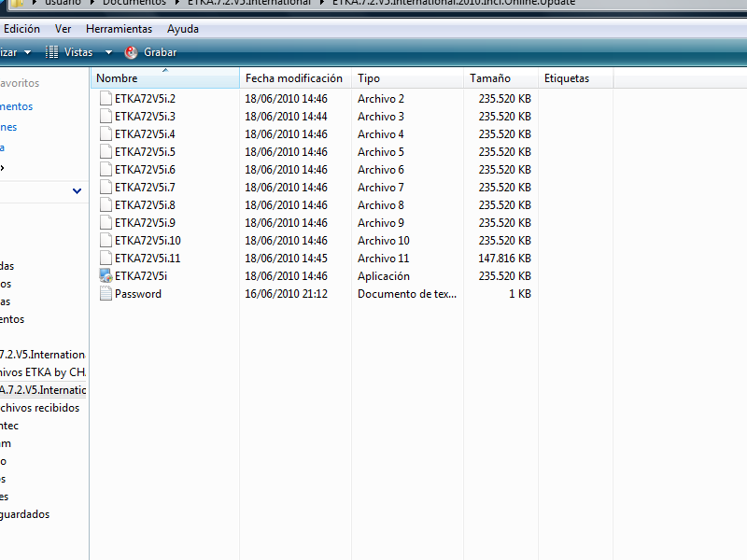Click the date 16/06/2010 21:12
This screenshot has height=560, width=747.
pos(286,294)
